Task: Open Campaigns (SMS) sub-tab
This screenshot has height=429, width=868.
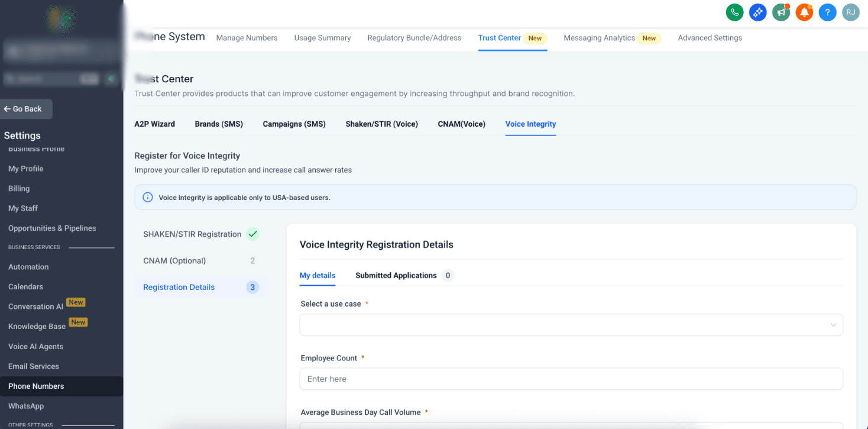Action: tap(294, 124)
